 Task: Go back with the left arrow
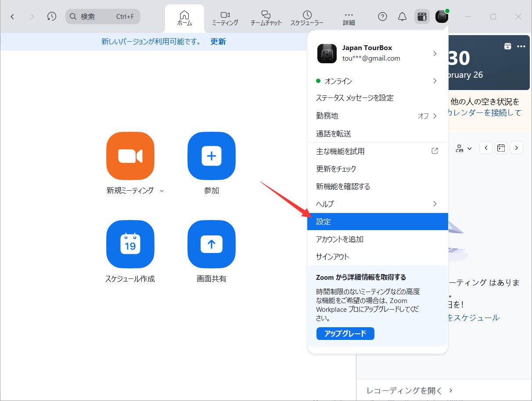point(12,17)
